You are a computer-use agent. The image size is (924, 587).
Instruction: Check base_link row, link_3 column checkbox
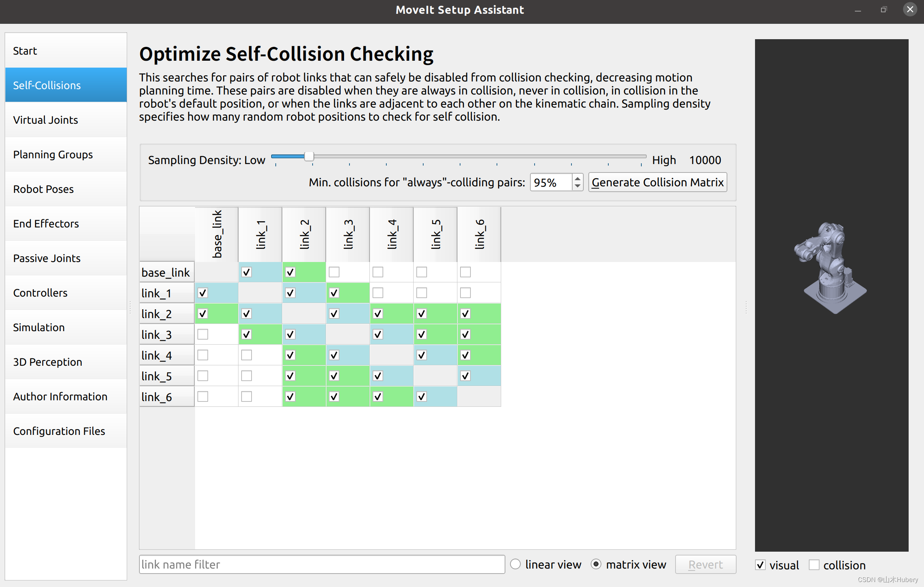(x=334, y=272)
